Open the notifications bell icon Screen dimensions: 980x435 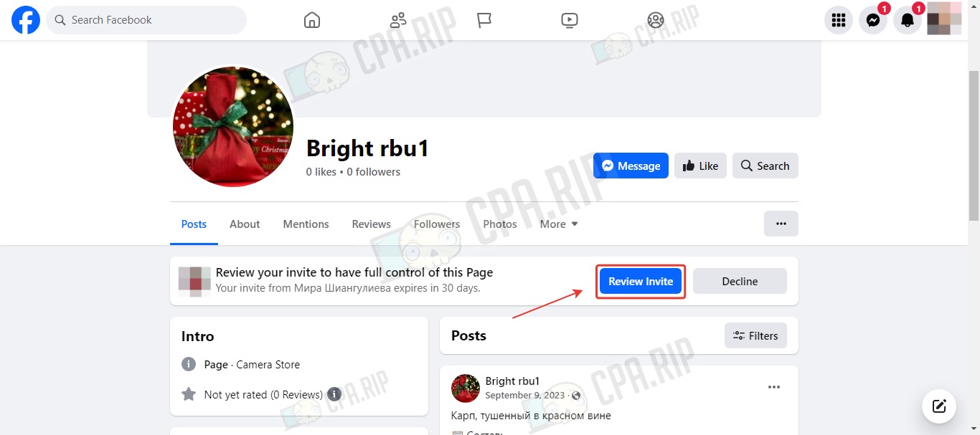[x=907, y=20]
